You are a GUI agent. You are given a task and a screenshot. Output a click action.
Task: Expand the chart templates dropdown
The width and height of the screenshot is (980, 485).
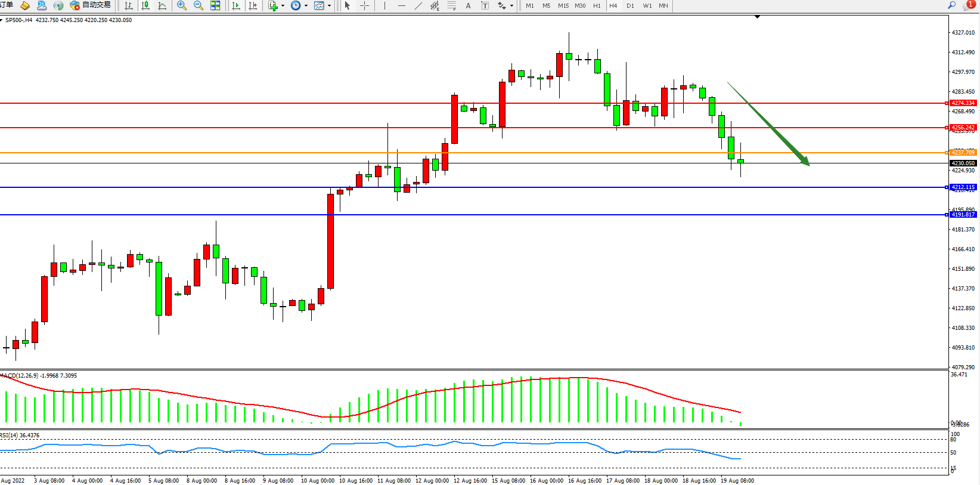pos(329,6)
